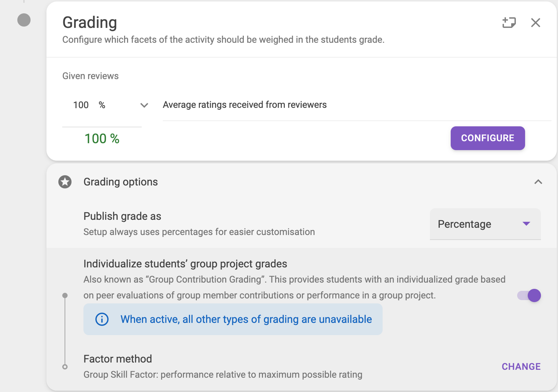Open the Publish grade as Percentage dropdown
558x392 pixels.
coord(485,224)
